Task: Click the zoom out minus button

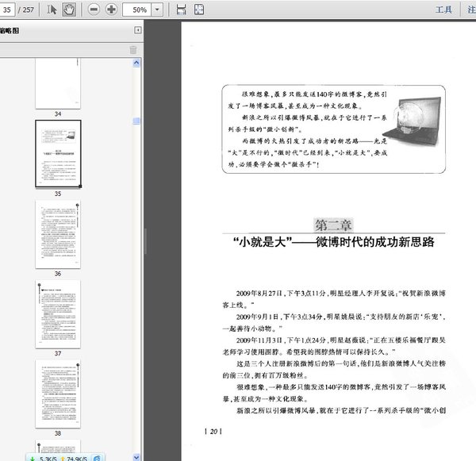Action: point(94,10)
